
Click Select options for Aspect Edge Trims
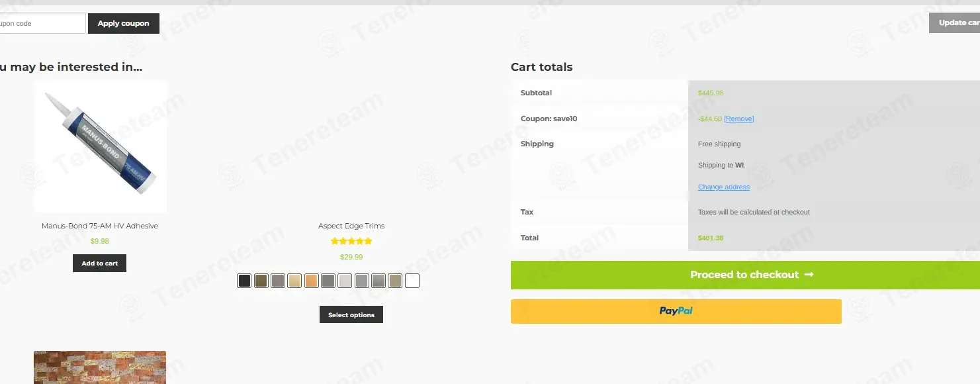coord(351,314)
